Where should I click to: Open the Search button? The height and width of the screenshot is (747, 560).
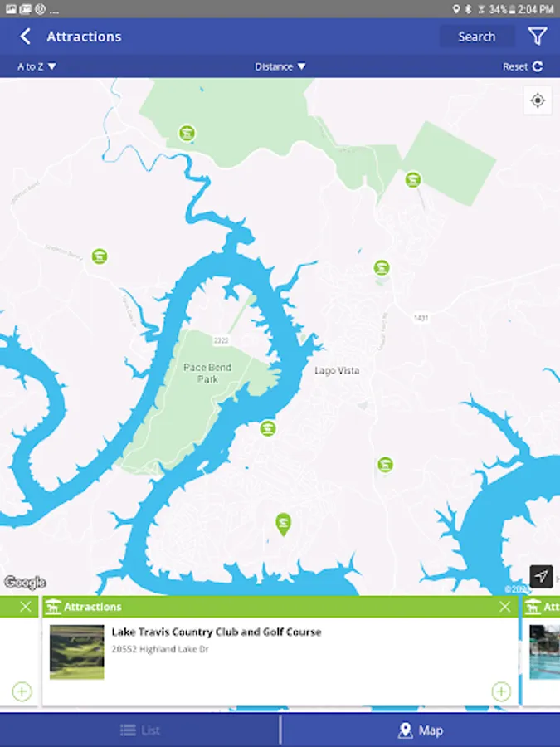pyautogui.click(x=477, y=37)
